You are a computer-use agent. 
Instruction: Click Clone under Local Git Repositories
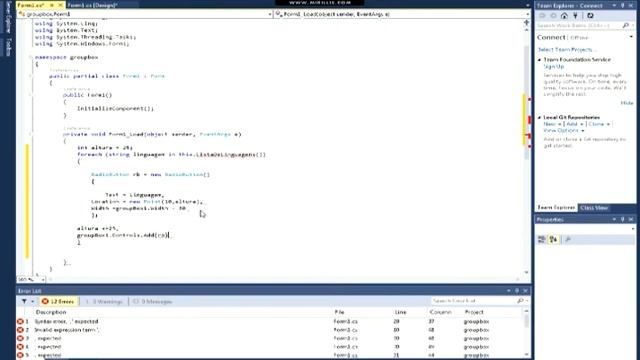point(599,124)
